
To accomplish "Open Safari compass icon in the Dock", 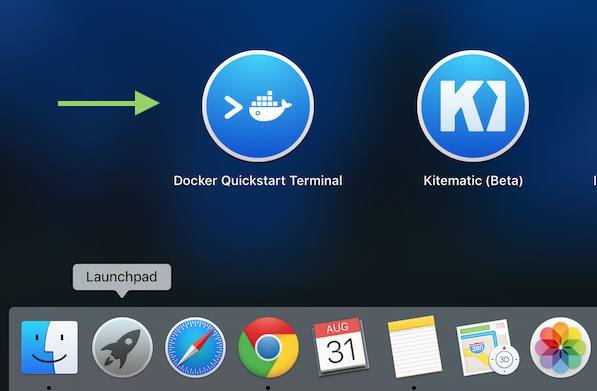I will pyautogui.click(x=195, y=347).
